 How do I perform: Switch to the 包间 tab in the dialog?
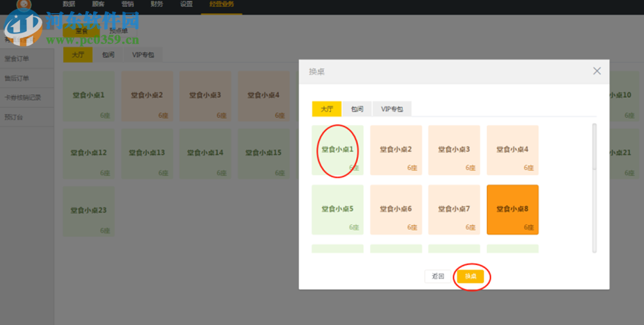point(357,109)
